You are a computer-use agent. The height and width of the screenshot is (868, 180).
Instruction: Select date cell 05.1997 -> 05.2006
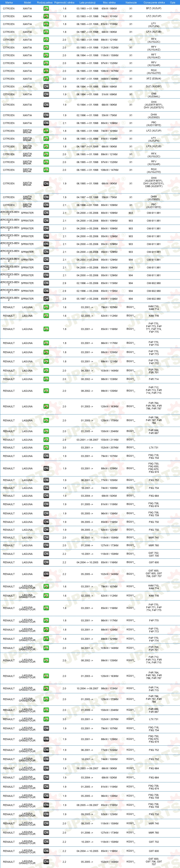87,299
